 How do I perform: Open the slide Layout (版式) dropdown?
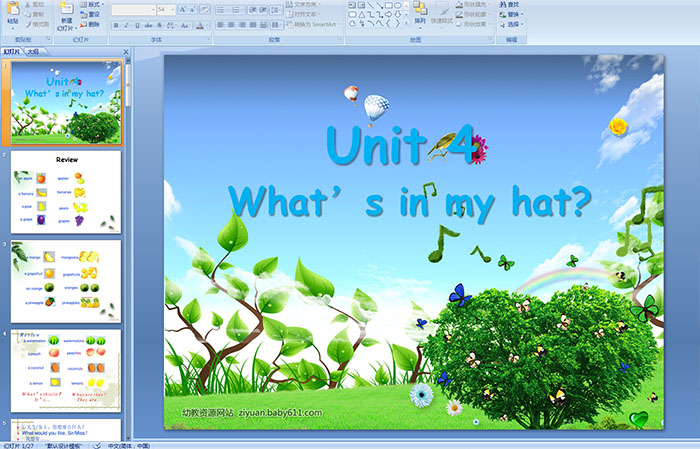pos(92,4)
